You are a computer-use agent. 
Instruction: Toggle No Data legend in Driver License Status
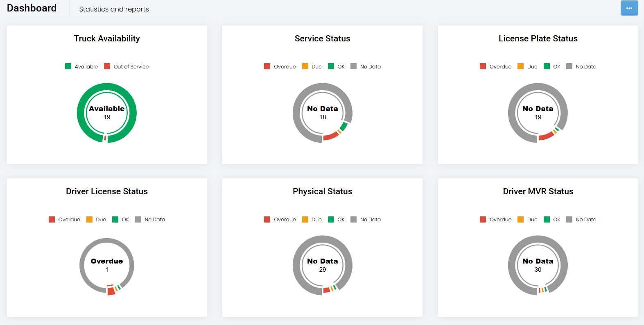point(150,219)
